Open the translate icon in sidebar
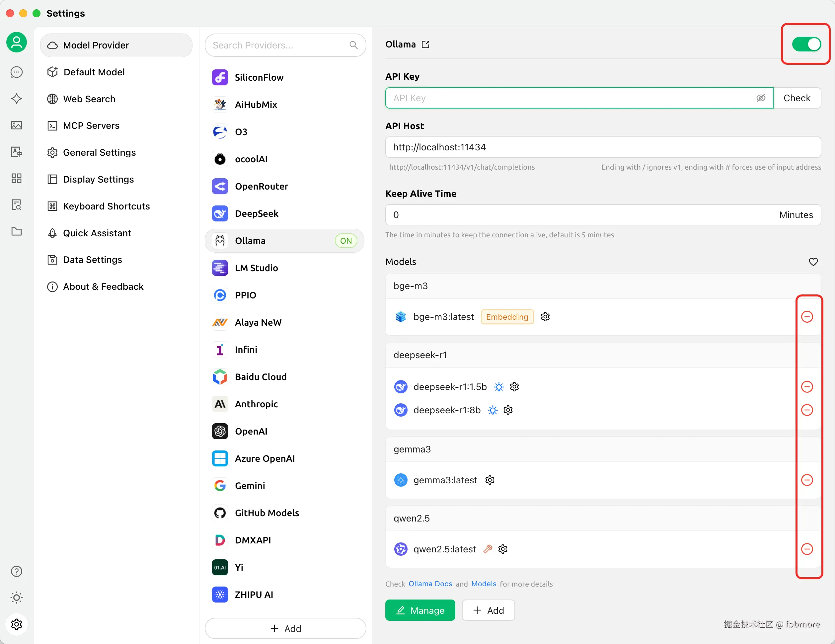 point(17,152)
